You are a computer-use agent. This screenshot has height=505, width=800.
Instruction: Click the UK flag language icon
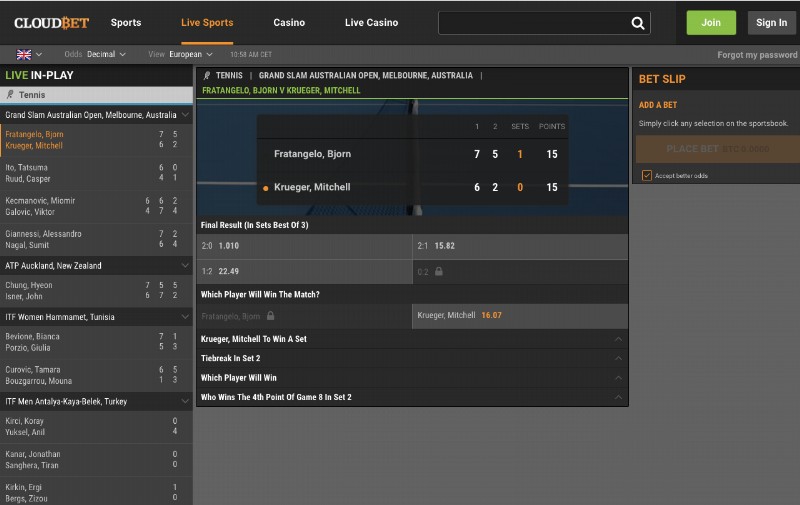(x=24, y=55)
